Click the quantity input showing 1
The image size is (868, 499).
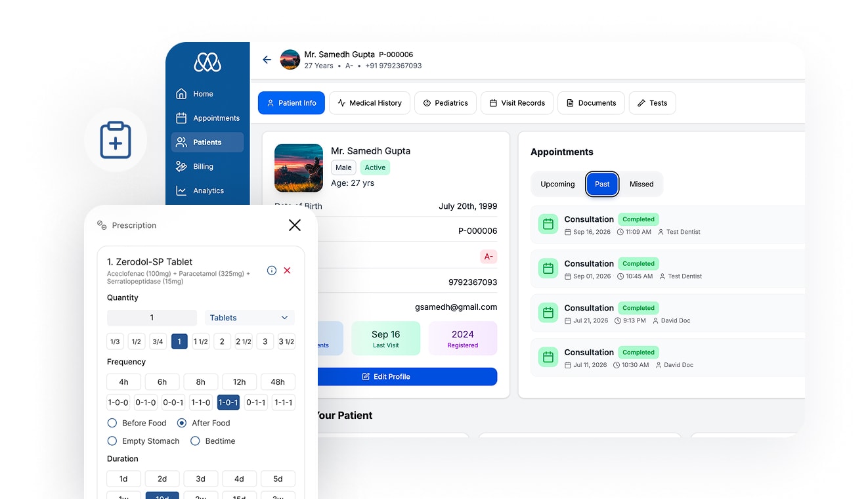coord(152,318)
